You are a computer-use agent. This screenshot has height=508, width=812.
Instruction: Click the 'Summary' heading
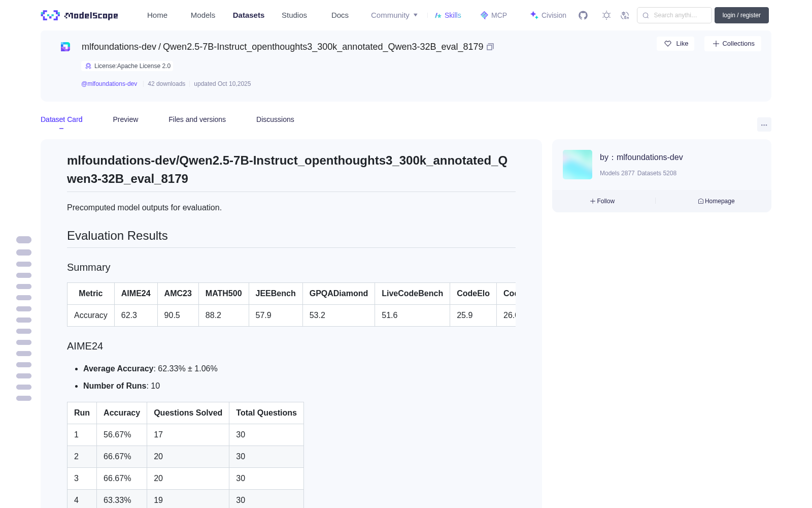pos(89,267)
